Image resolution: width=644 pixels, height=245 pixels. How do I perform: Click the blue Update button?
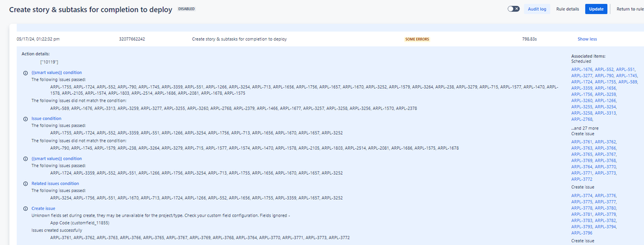(596, 8)
